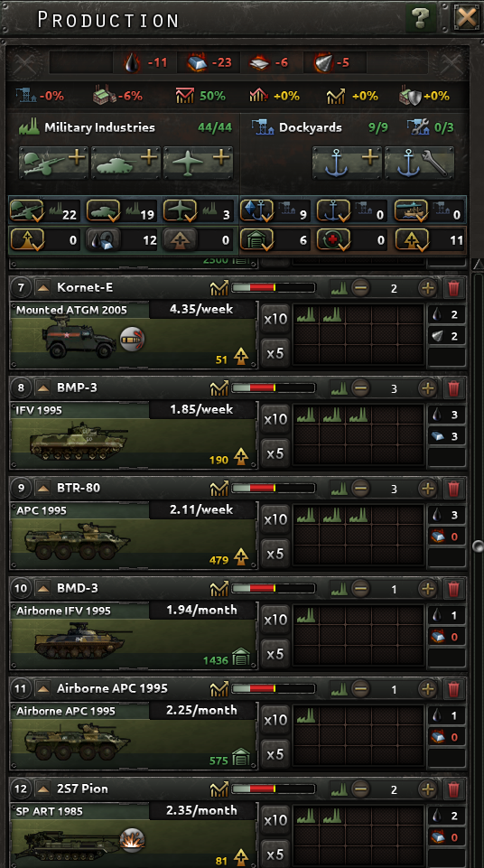This screenshot has width=484, height=868.
Task: Click the x5 button for Kornet-E
Action: [x=275, y=352]
